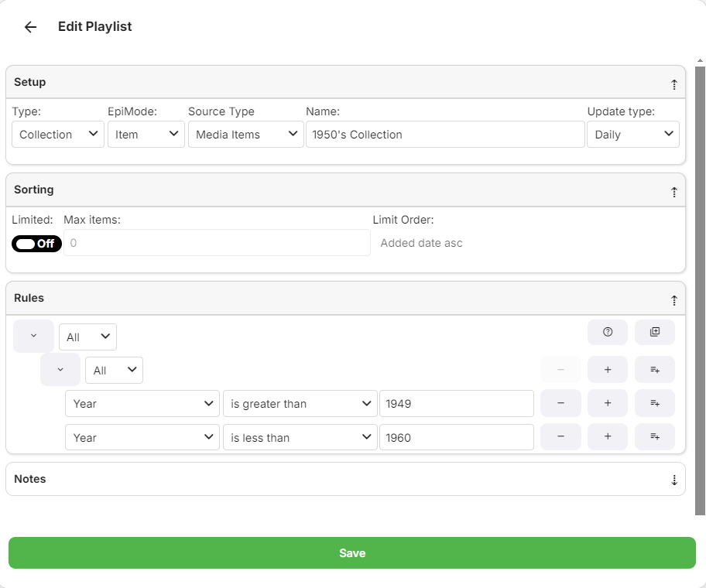The image size is (706, 588).
Task: Collapse the top-level rule group chevron
Action: [x=33, y=337]
